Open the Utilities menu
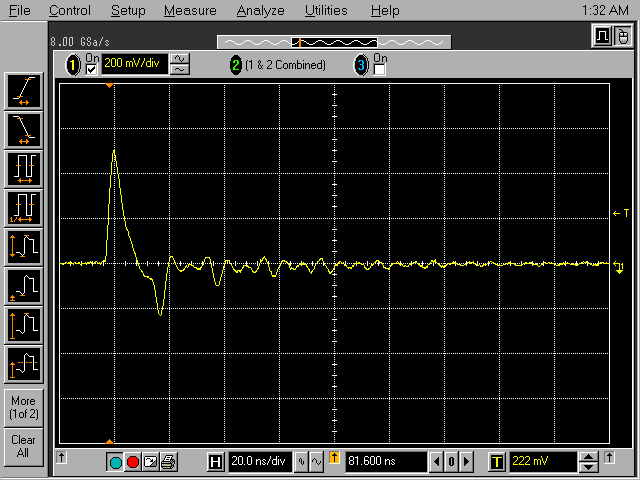The image size is (640, 480). 326,10
